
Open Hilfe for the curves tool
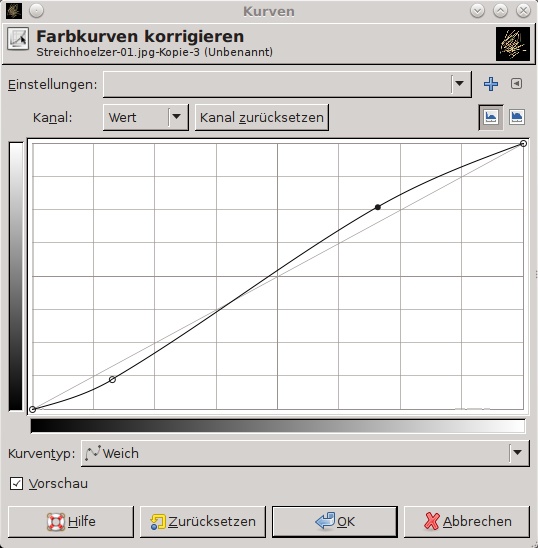71,521
